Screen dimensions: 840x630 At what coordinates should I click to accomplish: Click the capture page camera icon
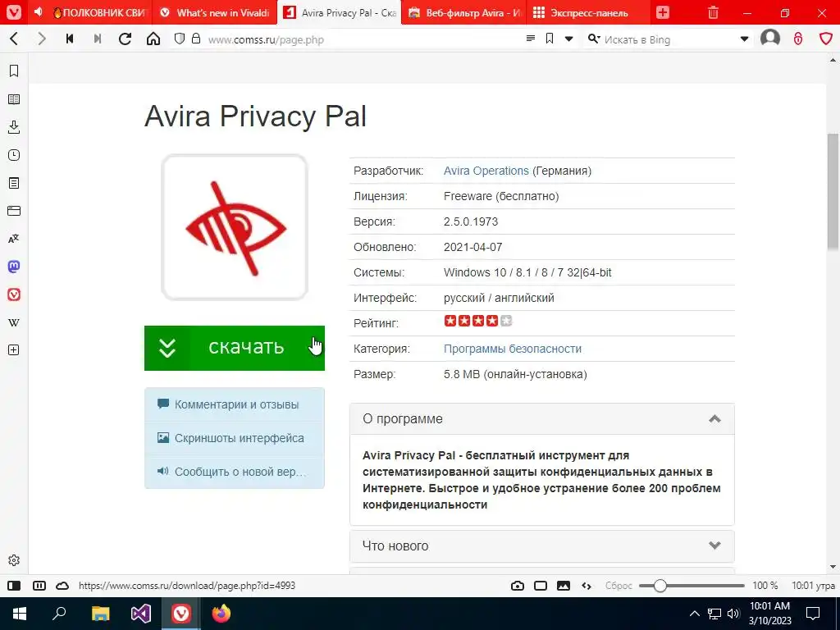[x=518, y=586]
